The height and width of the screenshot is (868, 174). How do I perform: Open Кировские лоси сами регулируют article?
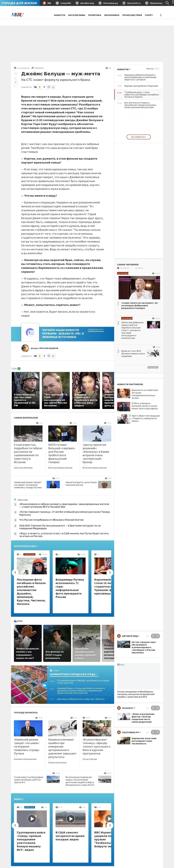point(144,741)
